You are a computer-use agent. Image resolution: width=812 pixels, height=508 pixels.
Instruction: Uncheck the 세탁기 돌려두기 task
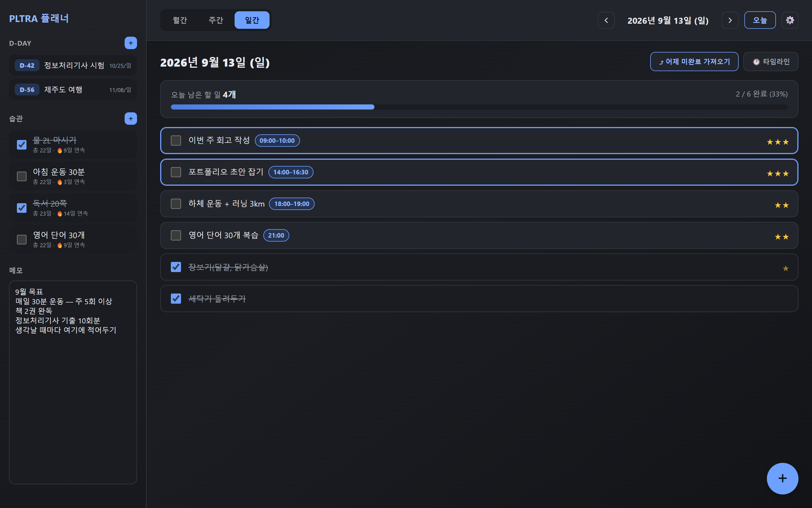pyautogui.click(x=176, y=298)
